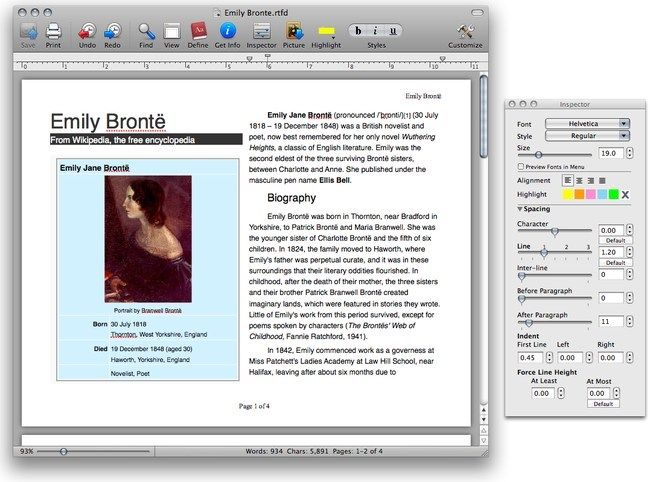The width and height of the screenshot is (650, 482).
Task: Click the word count in status bar
Action: coord(264,451)
